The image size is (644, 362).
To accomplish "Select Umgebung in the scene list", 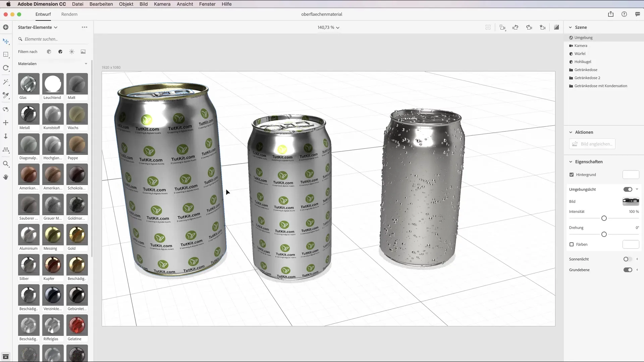I will coord(604,38).
